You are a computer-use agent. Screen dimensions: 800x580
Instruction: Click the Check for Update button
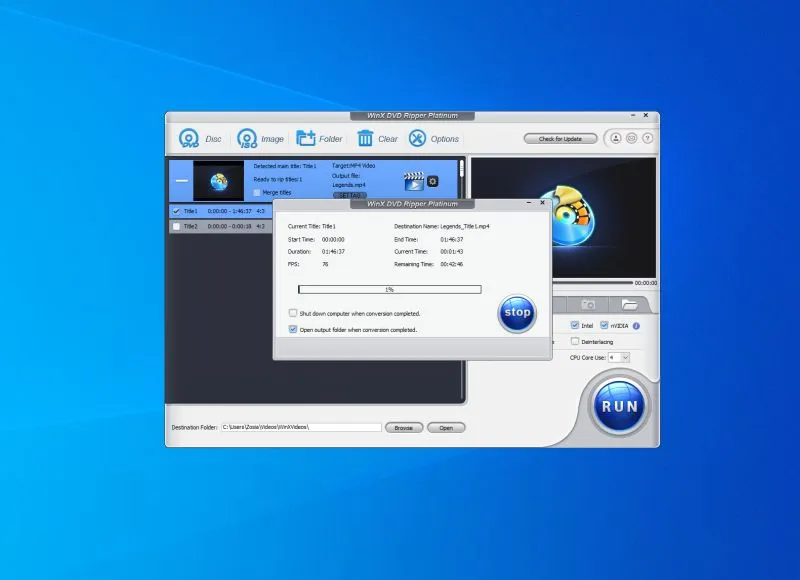coord(560,139)
